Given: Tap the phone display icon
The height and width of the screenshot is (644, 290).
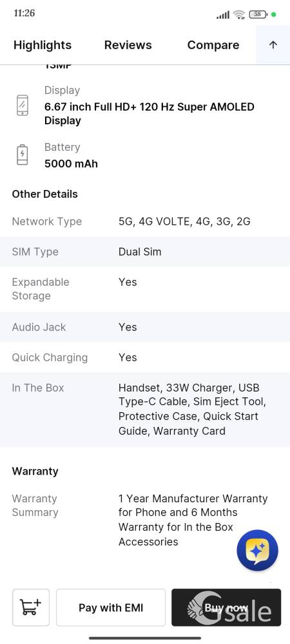Looking at the screenshot, I should pos(23,105).
